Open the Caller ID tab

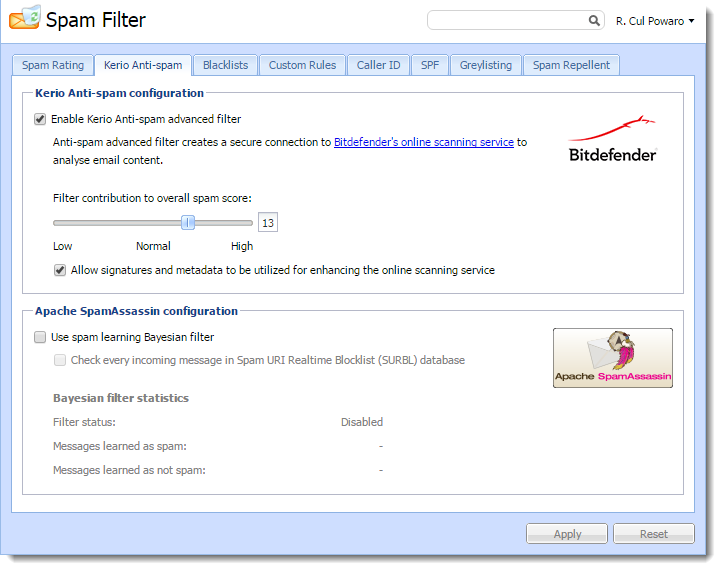tap(378, 65)
